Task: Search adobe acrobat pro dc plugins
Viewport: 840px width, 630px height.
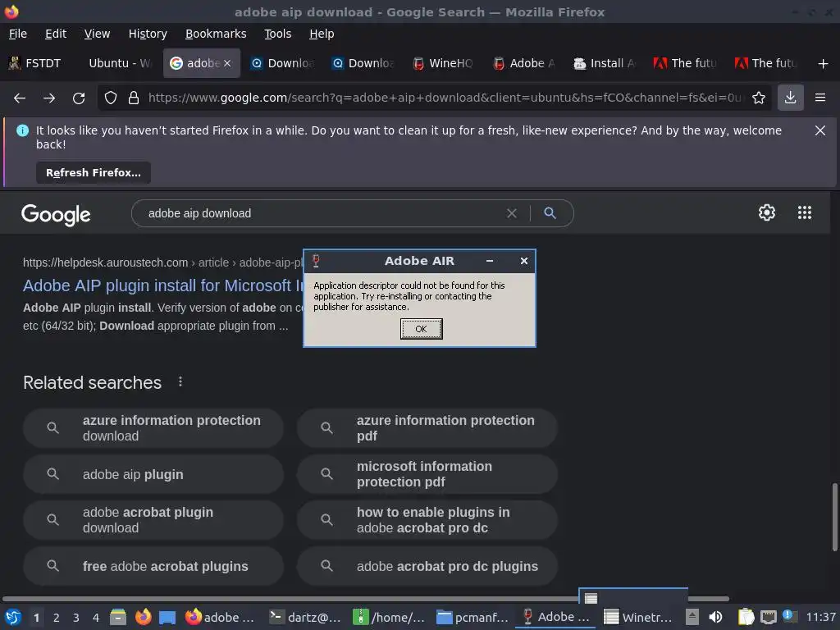Action: (x=427, y=566)
